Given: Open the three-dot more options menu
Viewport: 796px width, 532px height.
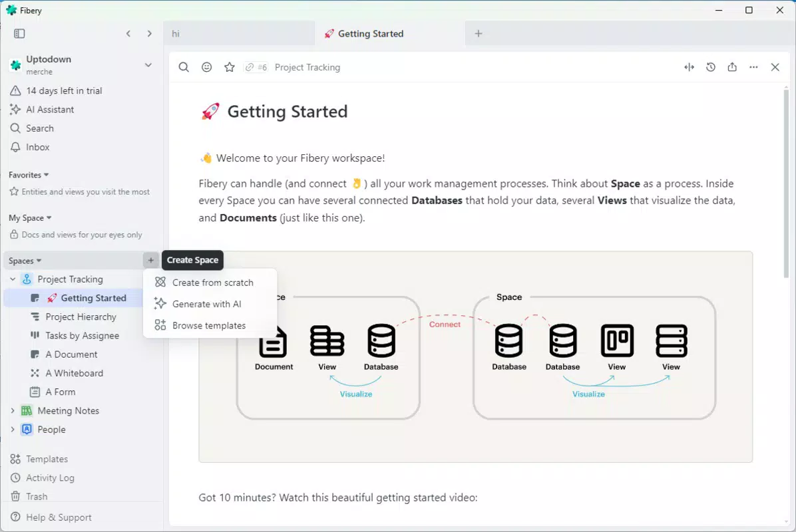Looking at the screenshot, I should point(753,67).
